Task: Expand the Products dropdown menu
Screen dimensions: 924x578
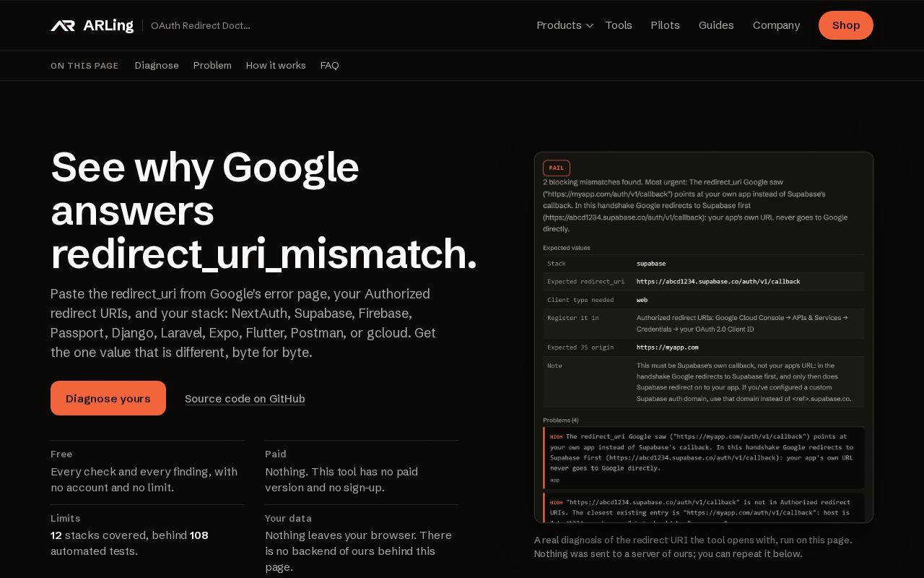Action: tap(565, 25)
